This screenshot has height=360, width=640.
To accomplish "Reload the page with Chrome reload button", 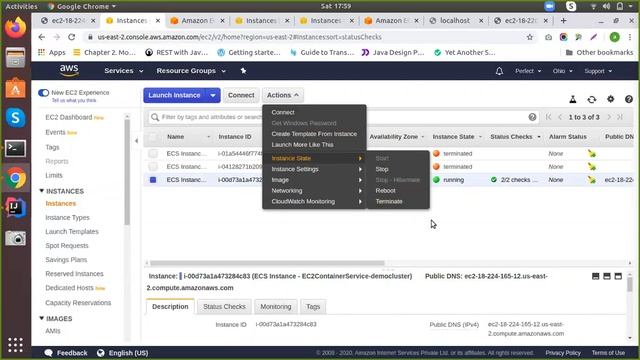I will point(71,37).
